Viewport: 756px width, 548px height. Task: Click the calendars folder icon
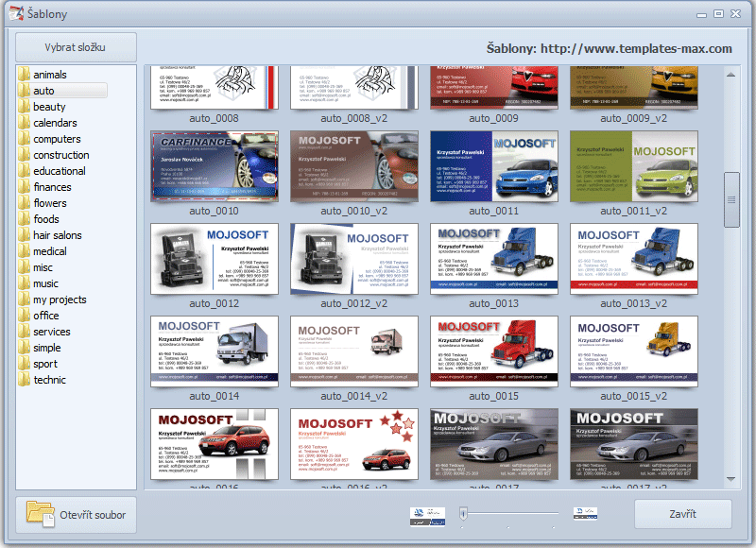pos(25,123)
